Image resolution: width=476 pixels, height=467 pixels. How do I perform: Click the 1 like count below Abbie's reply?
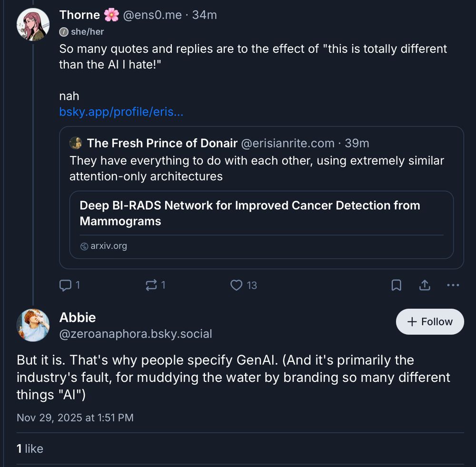point(30,448)
